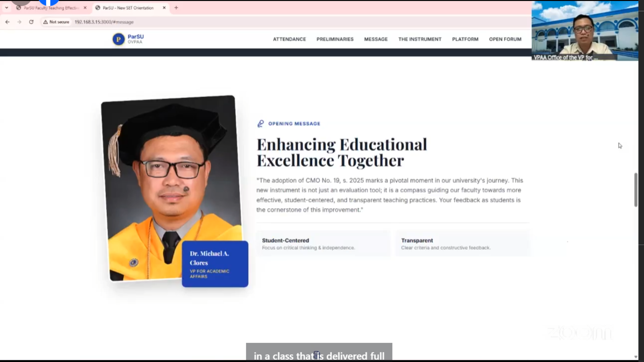Screen dimensions: 644x362
Task: Click the link icon beside OPENING MESSAGE
Action: (x=260, y=123)
